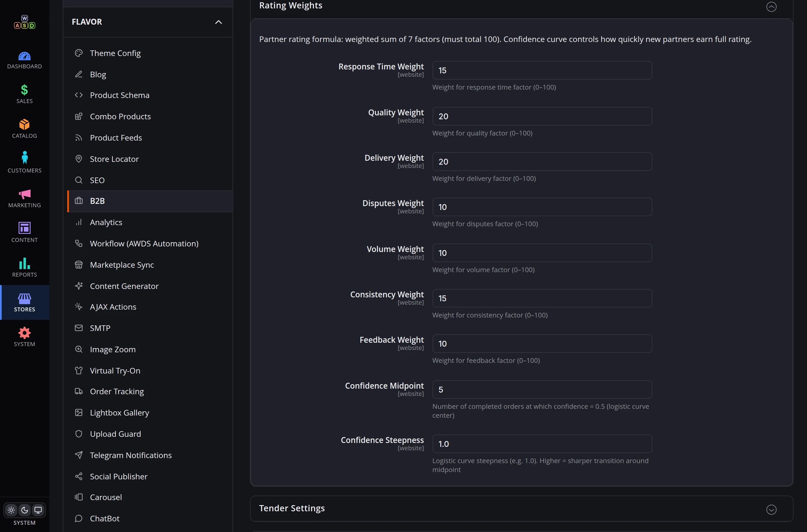Click the Confidence Steepness field
807x532 pixels.
coord(542,444)
